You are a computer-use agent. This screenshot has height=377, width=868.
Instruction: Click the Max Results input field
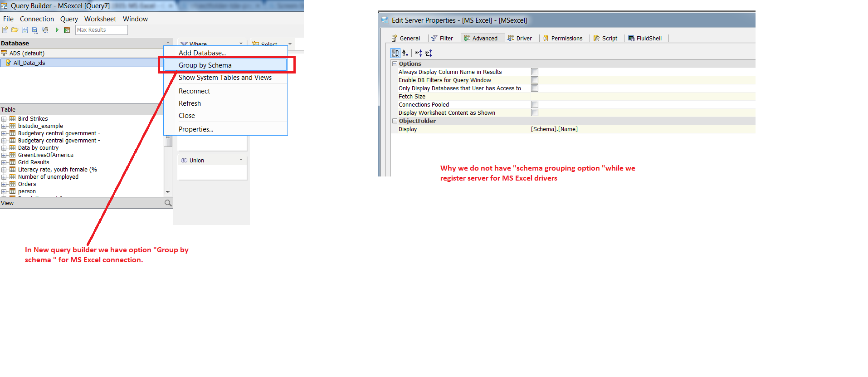point(102,30)
